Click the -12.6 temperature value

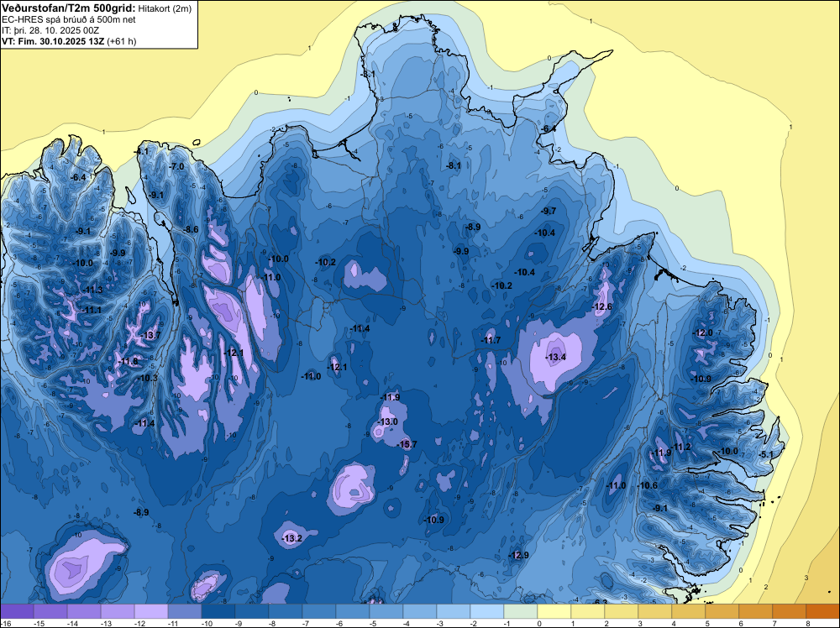point(601,306)
